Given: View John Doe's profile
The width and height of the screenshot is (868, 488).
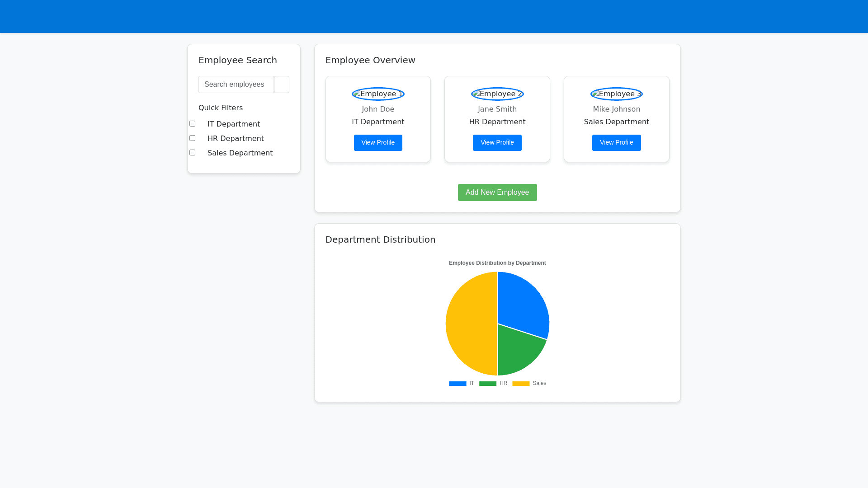Looking at the screenshot, I should 378,143.
